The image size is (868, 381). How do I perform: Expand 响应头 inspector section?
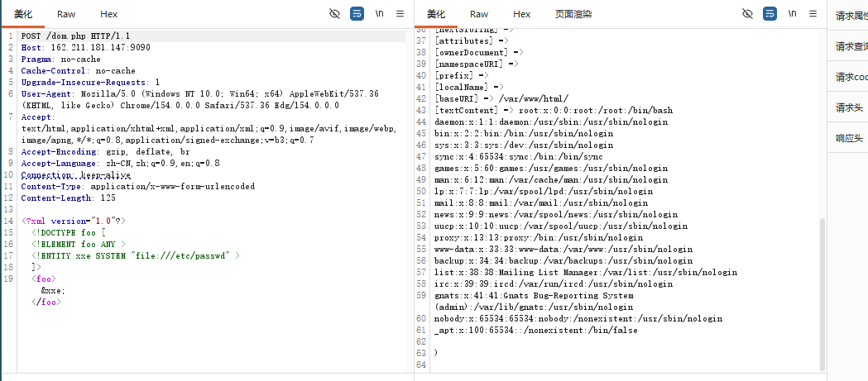click(x=849, y=138)
